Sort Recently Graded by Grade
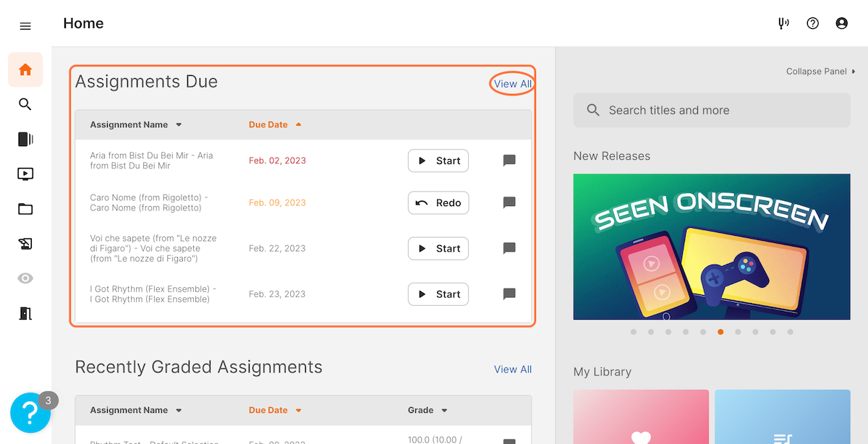Screen dimensions: 868x444 pos(427,411)
